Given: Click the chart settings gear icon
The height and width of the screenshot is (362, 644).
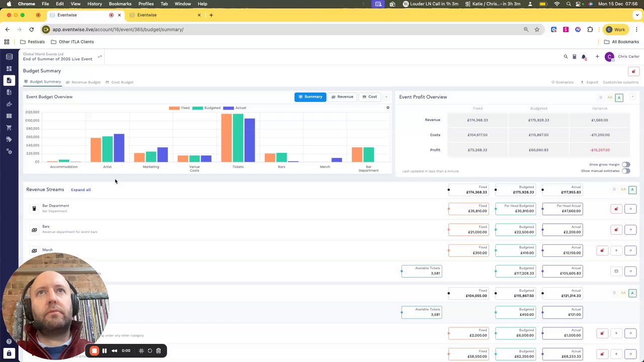Looking at the screenshot, I should (388, 108).
